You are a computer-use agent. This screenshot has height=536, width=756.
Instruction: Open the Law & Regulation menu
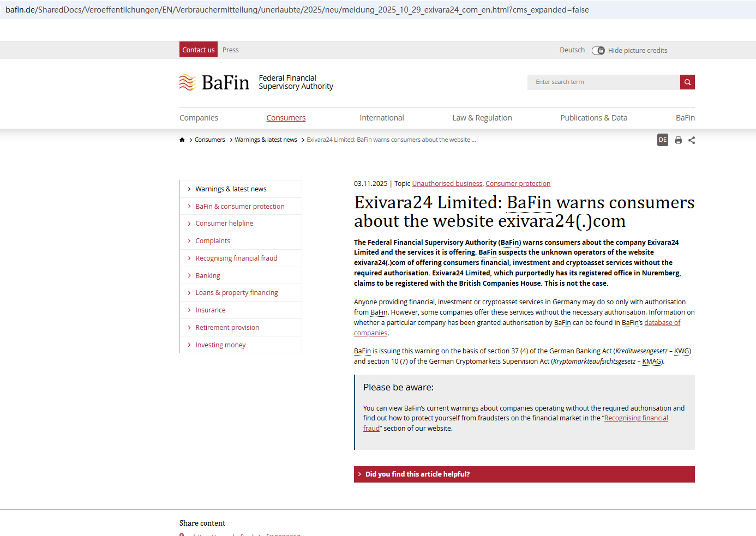[x=482, y=118]
